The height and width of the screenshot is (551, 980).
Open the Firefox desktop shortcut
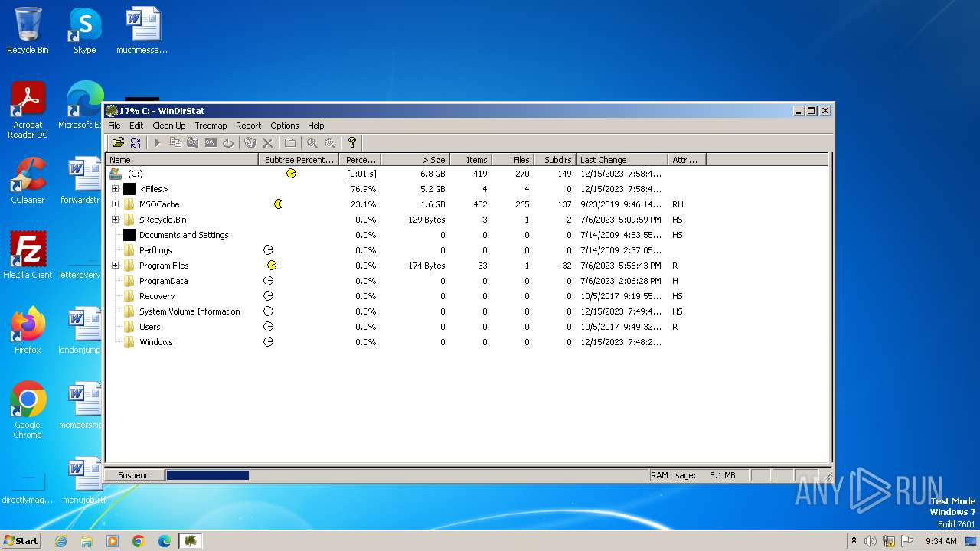[x=28, y=331]
